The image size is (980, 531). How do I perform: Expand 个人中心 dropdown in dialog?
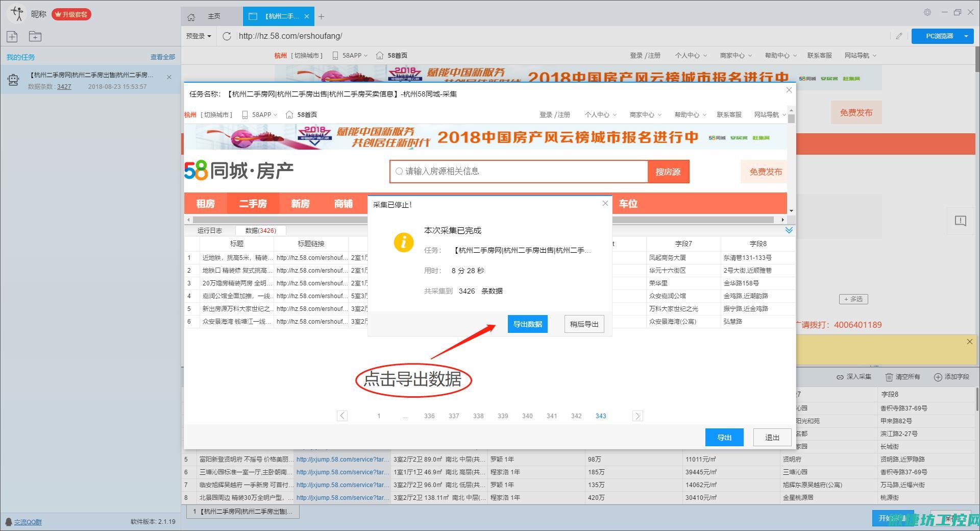600,115
